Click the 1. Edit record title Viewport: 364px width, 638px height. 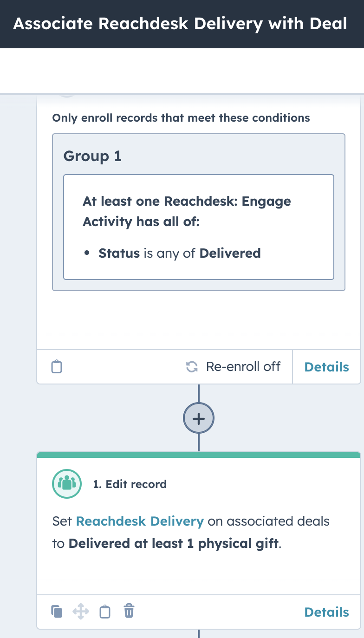pyautogui.click(x=130, y=484)
